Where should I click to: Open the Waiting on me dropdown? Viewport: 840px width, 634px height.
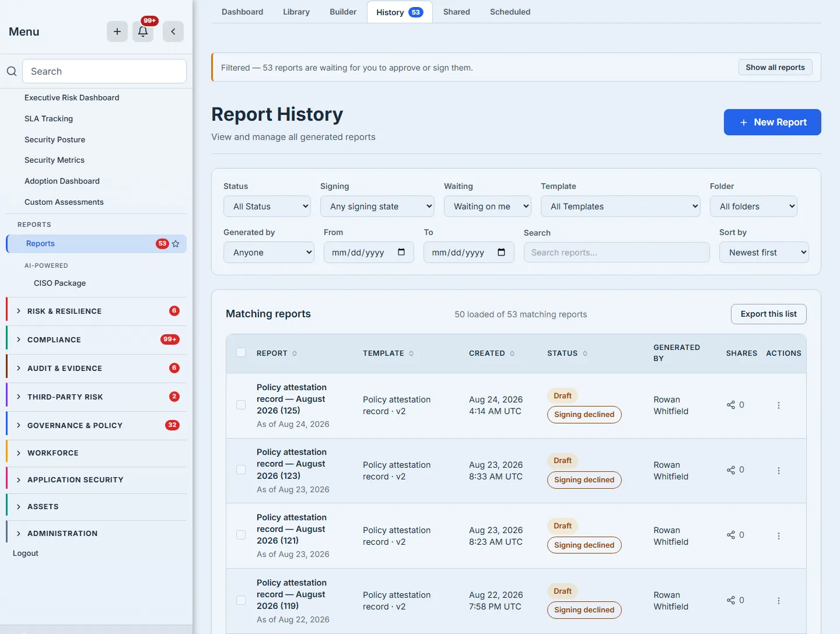point(488,206)
